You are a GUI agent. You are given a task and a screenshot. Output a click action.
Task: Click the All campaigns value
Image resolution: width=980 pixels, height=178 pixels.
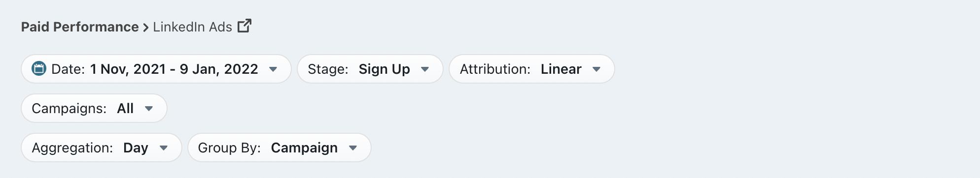125,108
